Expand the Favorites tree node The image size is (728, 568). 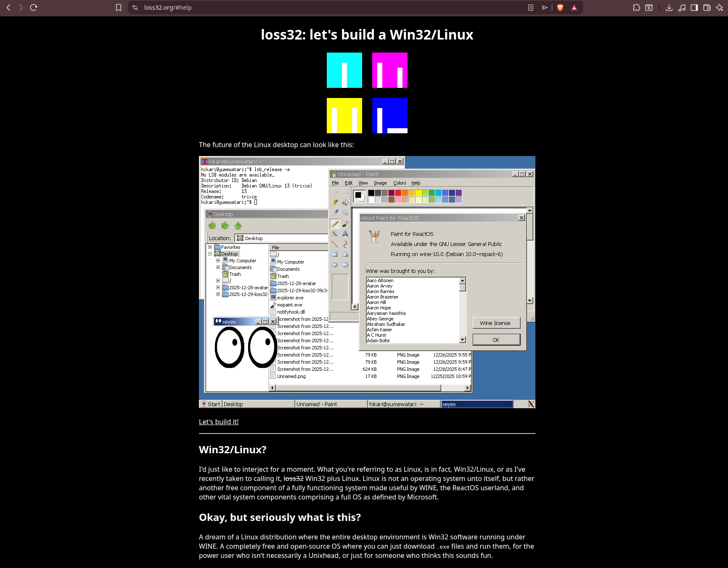click(210, 247)
